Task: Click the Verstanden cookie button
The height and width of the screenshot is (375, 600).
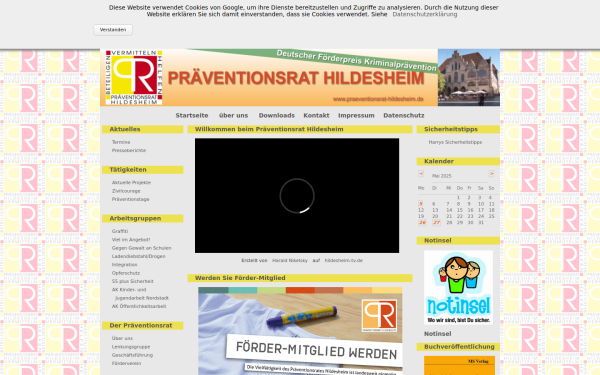Action: tap(113, 30)
